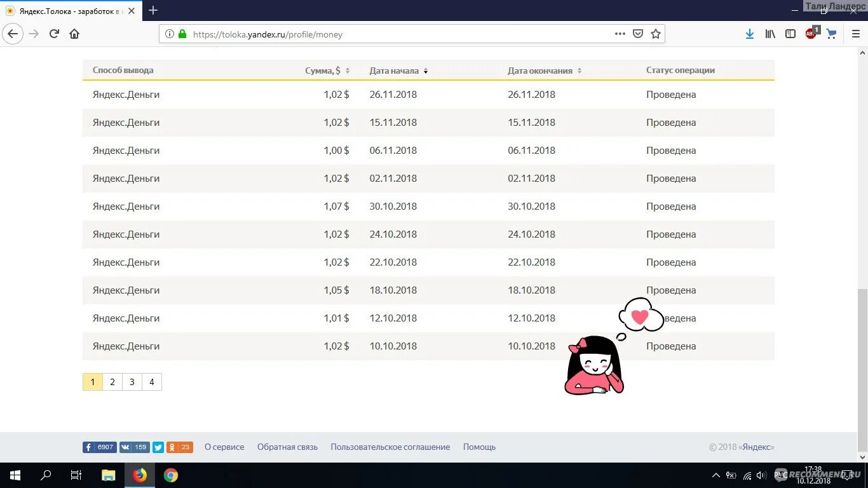This screenshot has width=868, height=488.
Task: Click the © 2018 «Яндекс» footer text
Action: [x=742, y=447]
